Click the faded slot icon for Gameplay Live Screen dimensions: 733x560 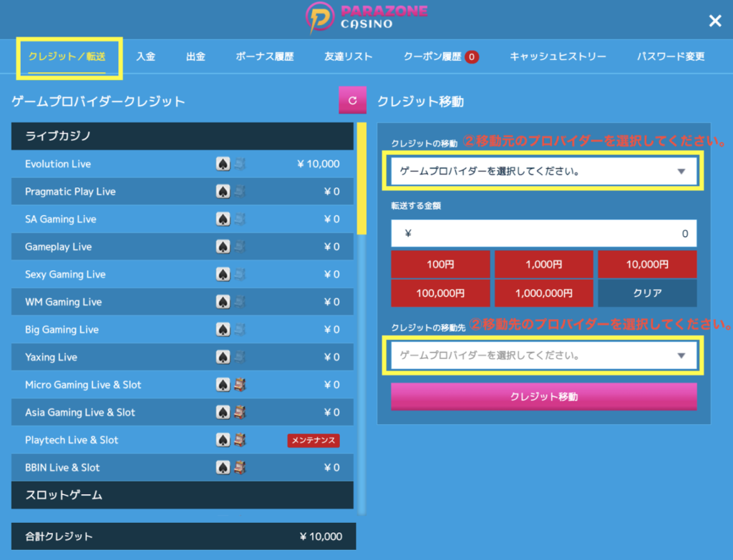(240, 247)
